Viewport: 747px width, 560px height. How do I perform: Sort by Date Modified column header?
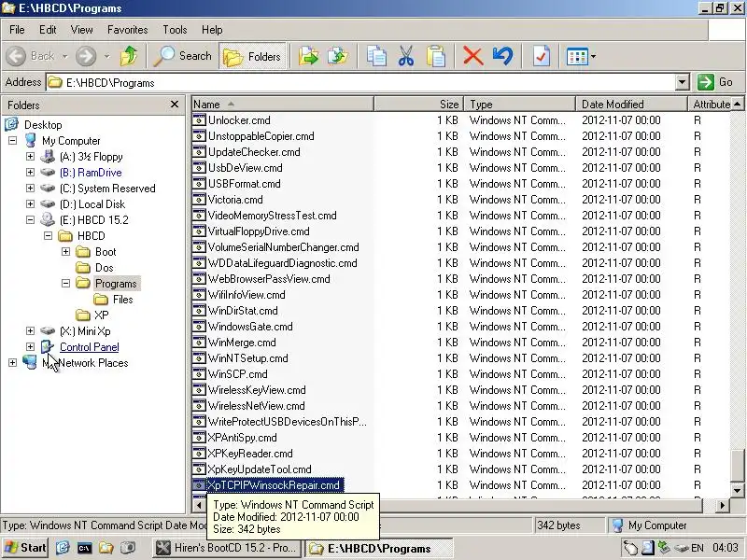tap(632, 104)
